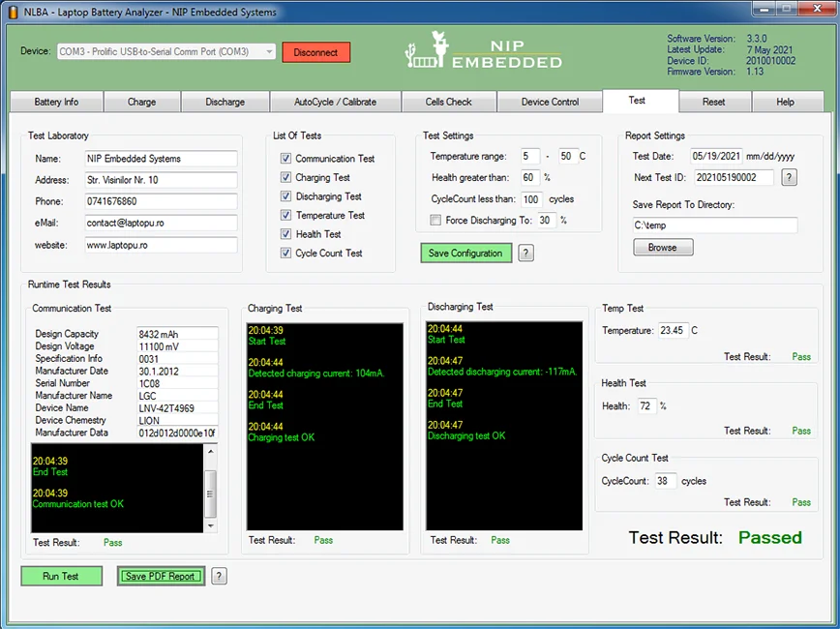Click the Save Report directory path field

coord(715,225)
